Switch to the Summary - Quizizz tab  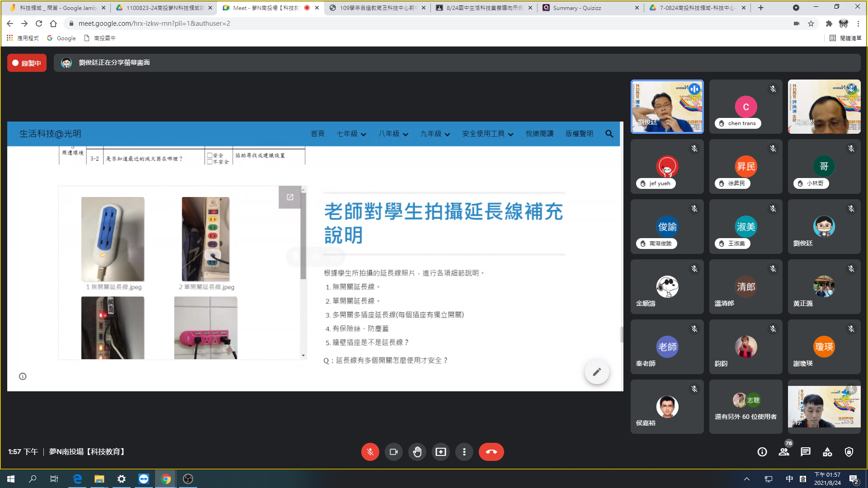click(x=576, y=8)
